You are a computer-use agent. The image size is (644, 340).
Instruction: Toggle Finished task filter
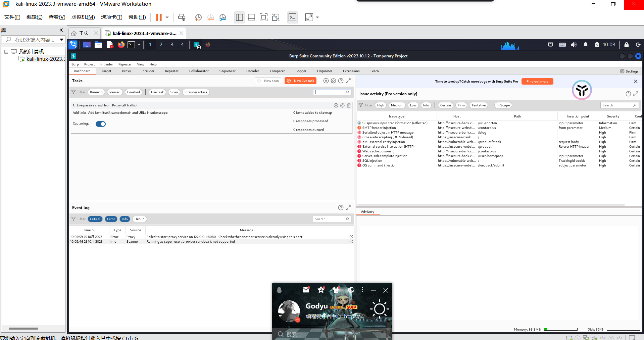[x=134, y=92]
